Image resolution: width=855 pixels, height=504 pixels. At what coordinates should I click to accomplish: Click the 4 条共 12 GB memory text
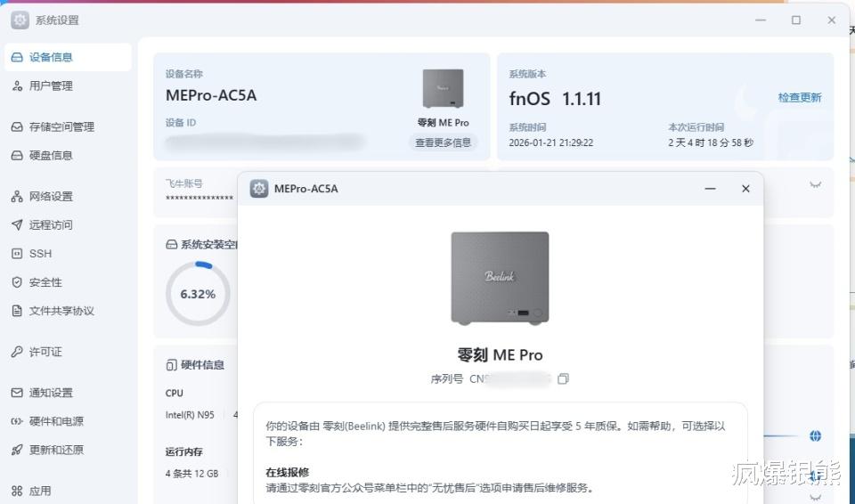tap(192, 474)
